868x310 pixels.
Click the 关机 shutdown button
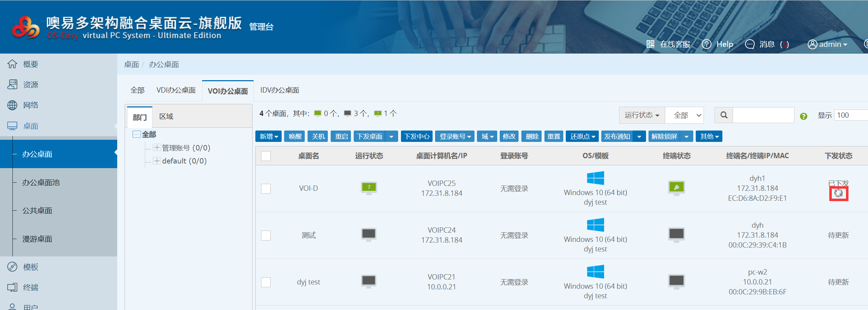click(x=318, y=137)
